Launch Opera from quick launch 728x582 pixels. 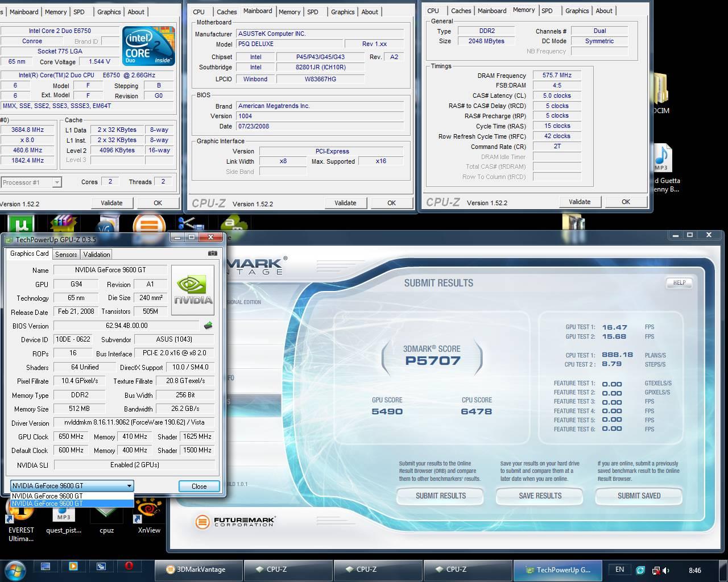tap(129, 567)
